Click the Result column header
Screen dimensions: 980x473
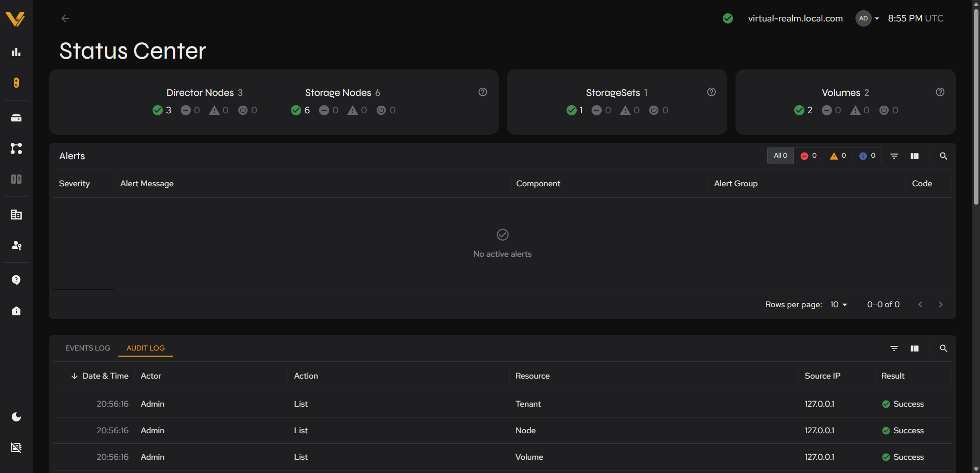[x=893, y=376]
